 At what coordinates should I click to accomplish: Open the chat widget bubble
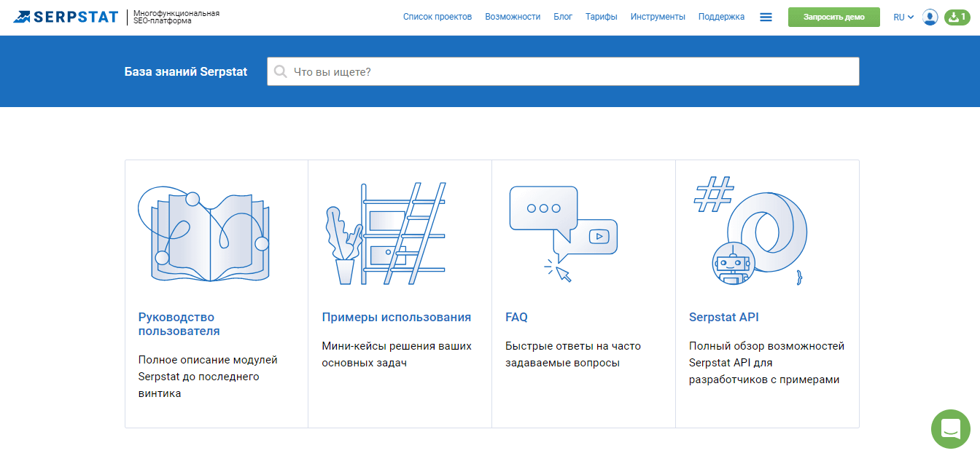(951, 429)
